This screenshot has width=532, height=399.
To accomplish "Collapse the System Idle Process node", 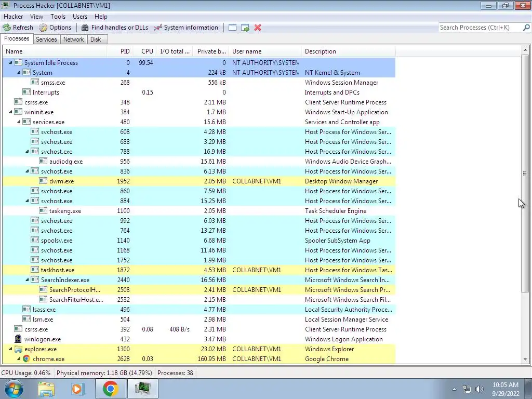I will pos(10,63).
